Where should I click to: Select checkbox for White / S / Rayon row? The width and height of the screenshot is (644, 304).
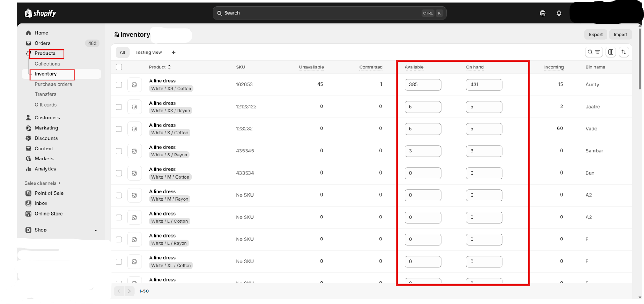coord(119,151)
